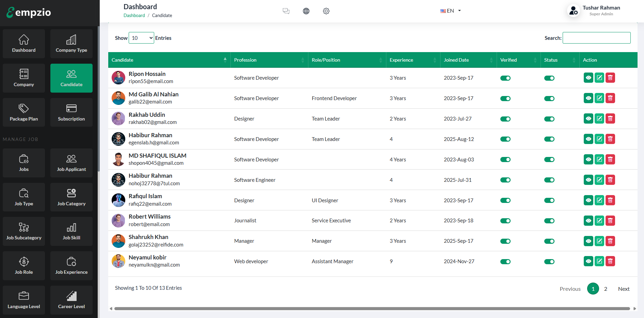
Task: Expand the EN language dropdown
Action: click(450, 11)
